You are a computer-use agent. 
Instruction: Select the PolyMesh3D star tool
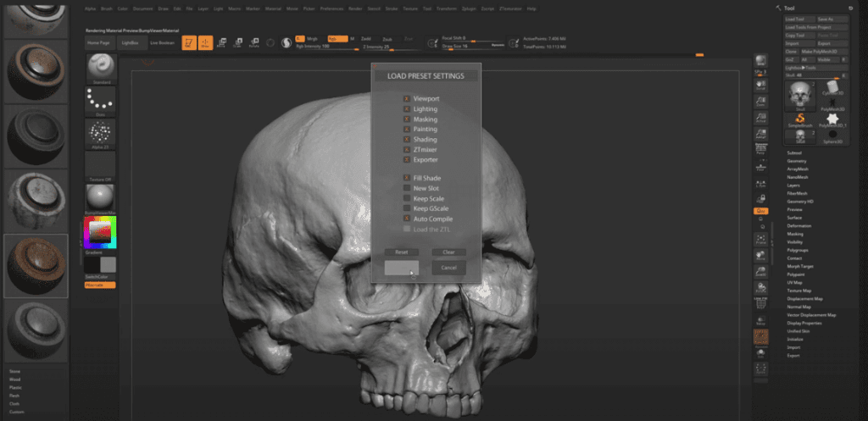832,119
